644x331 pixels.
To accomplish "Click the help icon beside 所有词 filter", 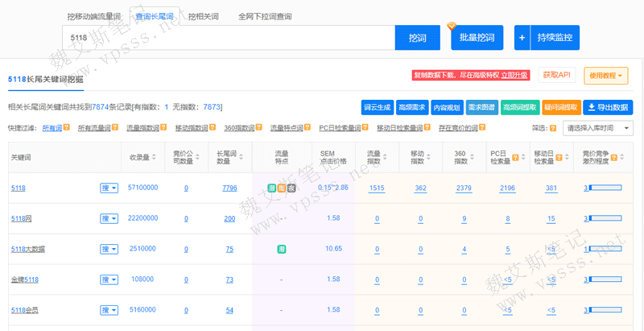I will pos(67,127).
